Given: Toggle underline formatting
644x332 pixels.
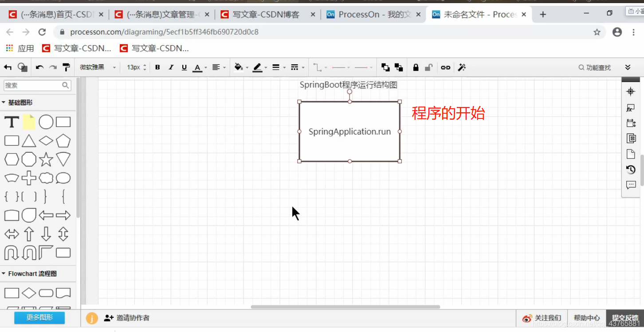Looking at the screenshot, I should [184, 67].
